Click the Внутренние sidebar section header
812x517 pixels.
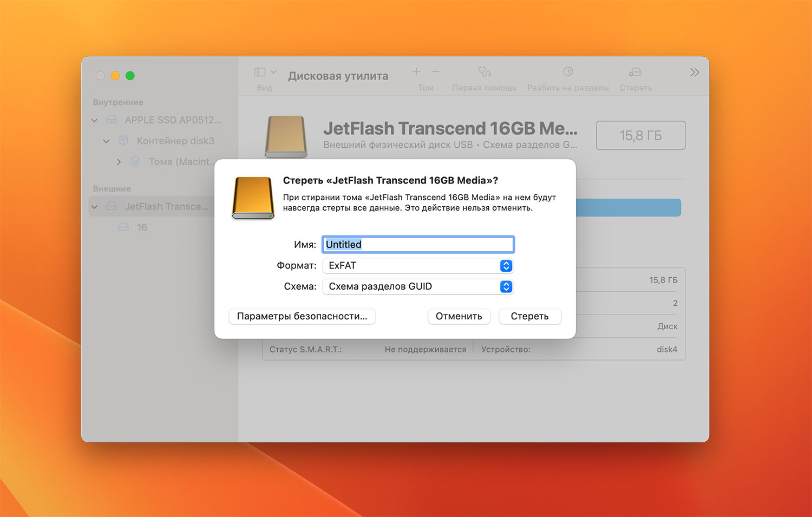click(118, 102)
